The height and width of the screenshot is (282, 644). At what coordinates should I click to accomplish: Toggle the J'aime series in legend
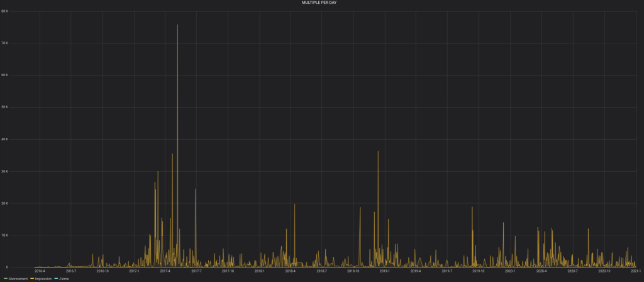63,278
